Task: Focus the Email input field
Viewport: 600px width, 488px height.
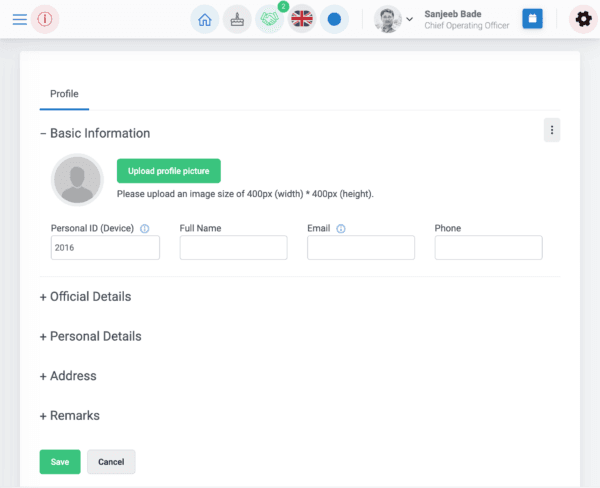Action: [x=361, y=248]
